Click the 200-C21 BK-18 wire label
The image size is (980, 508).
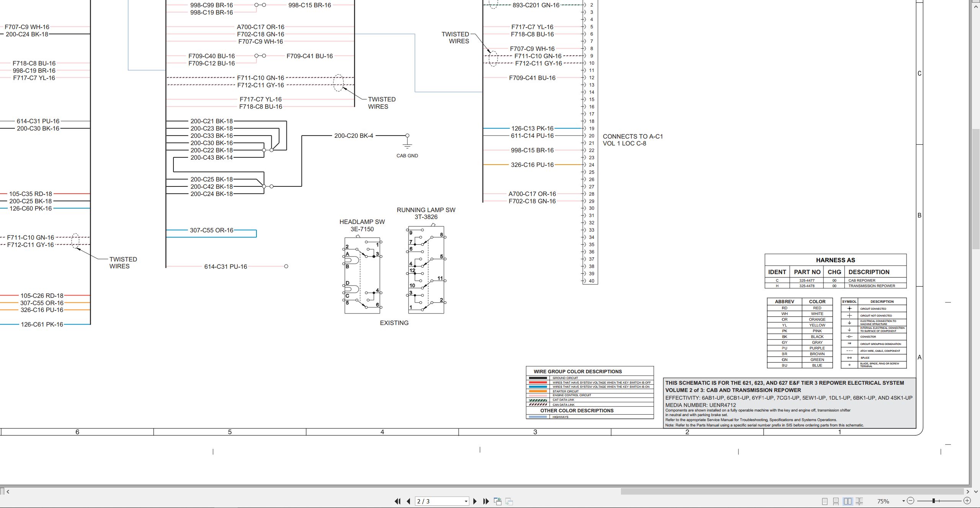pos(211,121)
